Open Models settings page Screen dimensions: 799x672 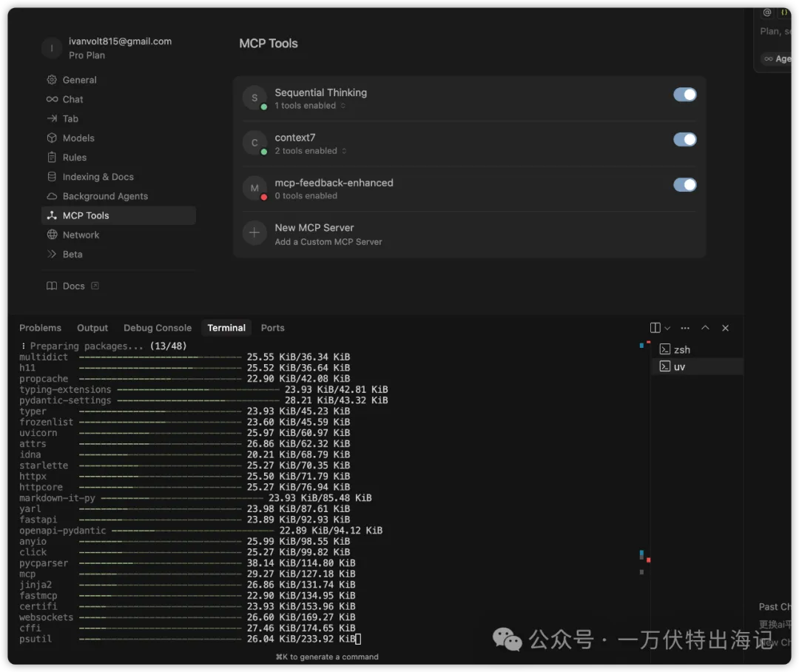(x=118, y=138)
